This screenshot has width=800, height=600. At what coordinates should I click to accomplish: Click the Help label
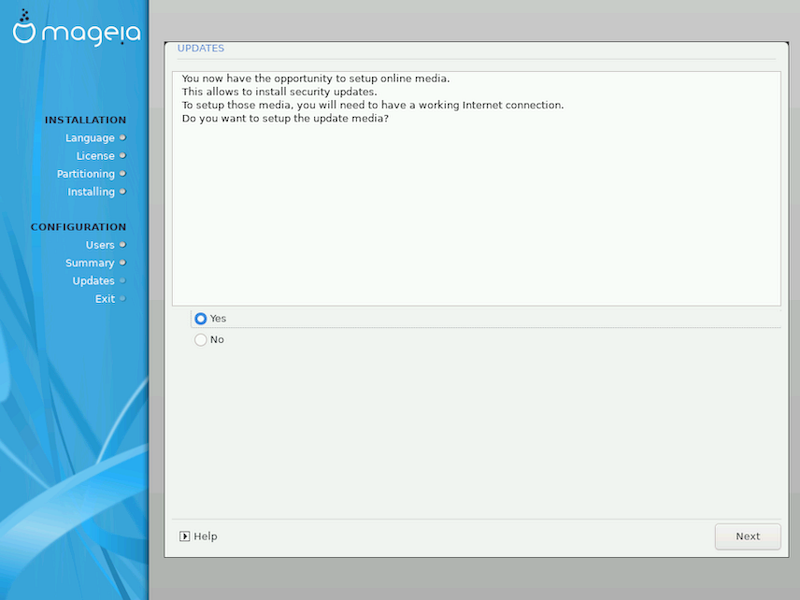tap(206, 536)
